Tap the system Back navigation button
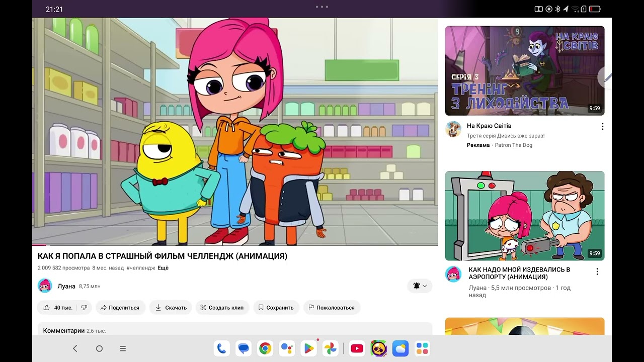644x362 pixels. pyautogui.click(x=75, y=348)
